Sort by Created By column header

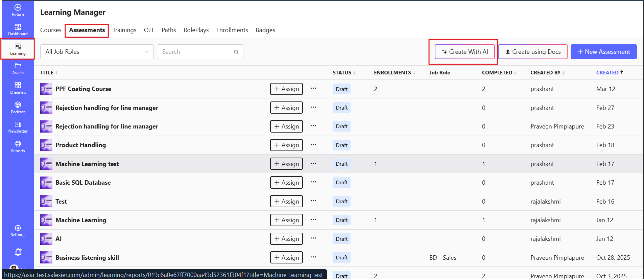click(x=548, y=73)
